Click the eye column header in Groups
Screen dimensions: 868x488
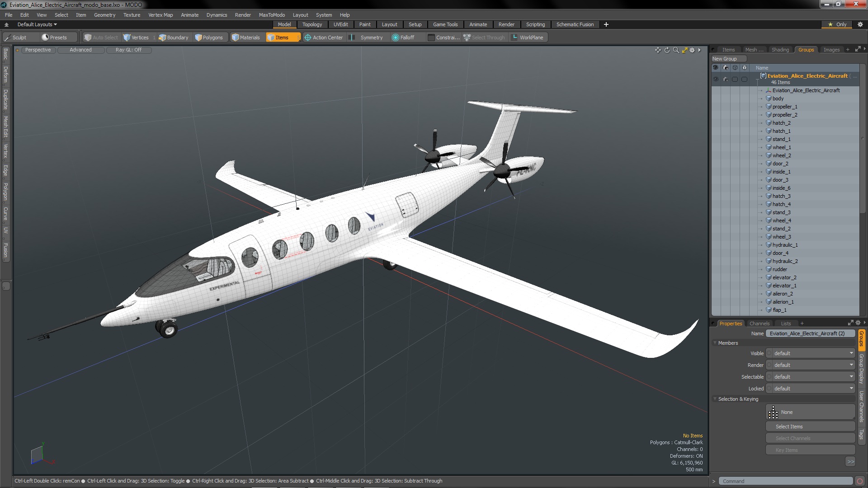716,68
